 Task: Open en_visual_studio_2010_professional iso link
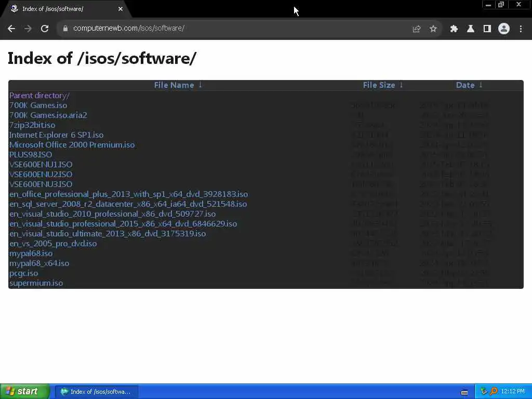(x=112, y=214)
